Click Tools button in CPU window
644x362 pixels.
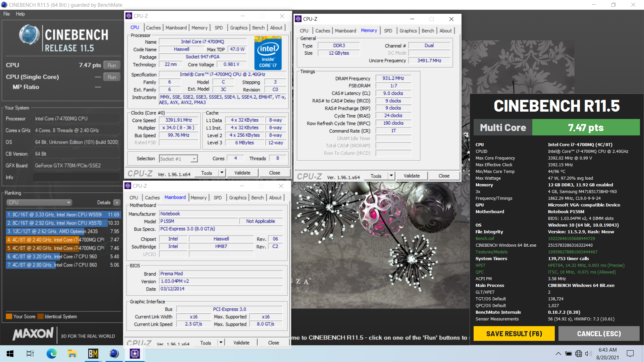point(207,173)
